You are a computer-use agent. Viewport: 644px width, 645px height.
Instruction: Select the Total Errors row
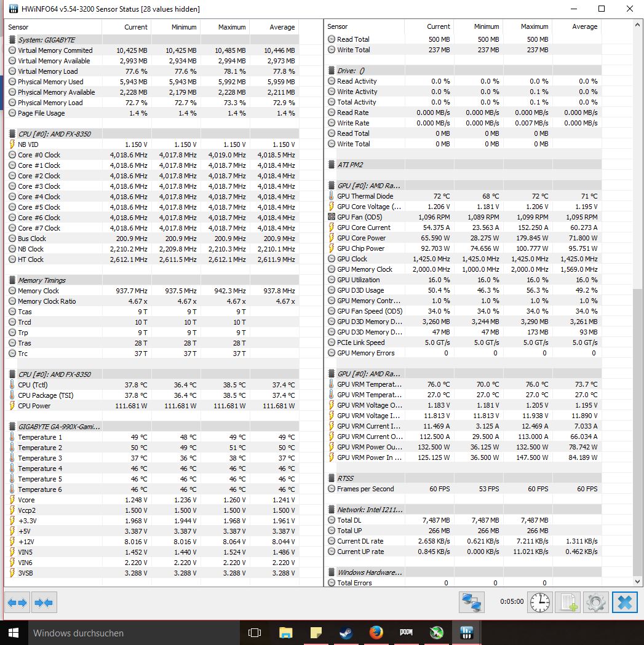(x=463, y=583)
